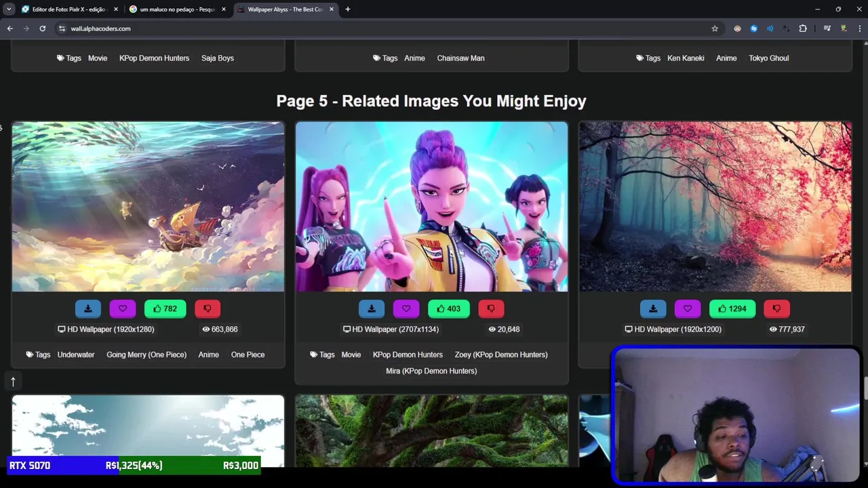Open Movie tag under purple-haired girls wallpaper
868x488 pixels.
pyautogui.click(x=351, y=354)
